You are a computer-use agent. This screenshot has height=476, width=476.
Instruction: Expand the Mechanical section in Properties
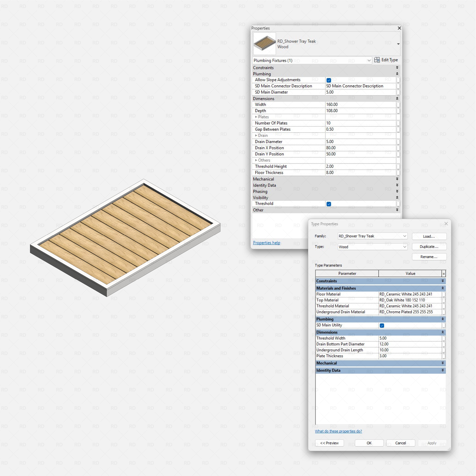click(x=397, y=179)
